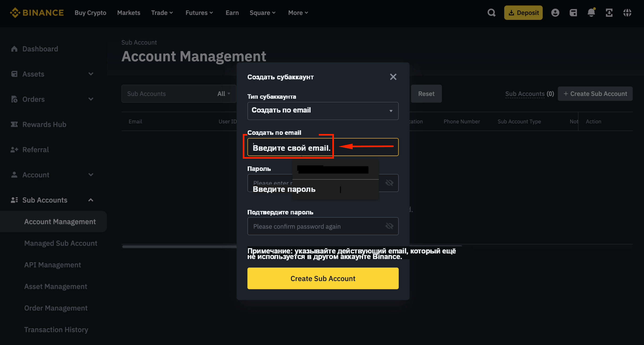Open the language globe icon

pyautogui.click(x=627, y=13)
